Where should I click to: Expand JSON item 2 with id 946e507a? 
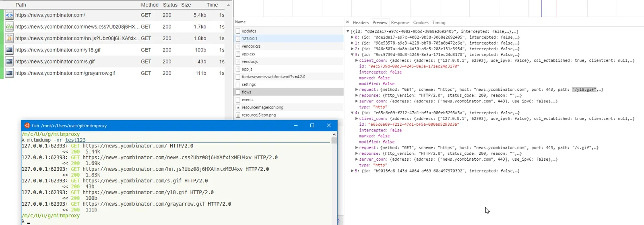352,49
